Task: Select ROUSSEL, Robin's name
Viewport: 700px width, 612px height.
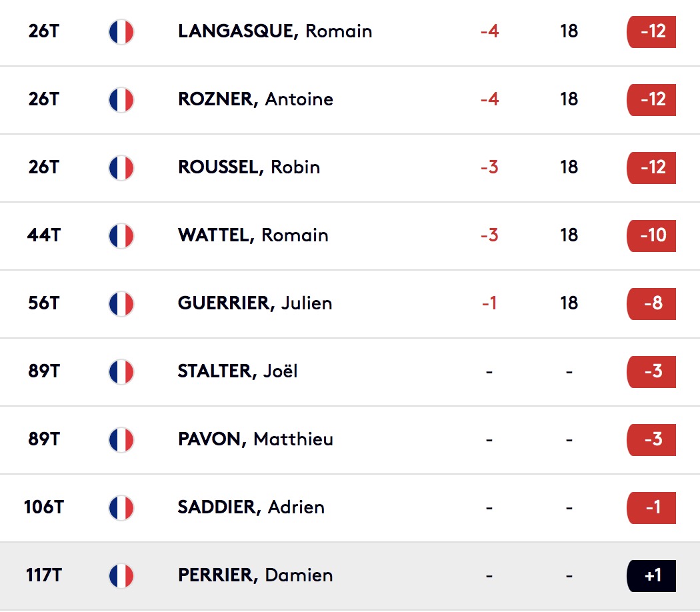Action: (249, 167)
